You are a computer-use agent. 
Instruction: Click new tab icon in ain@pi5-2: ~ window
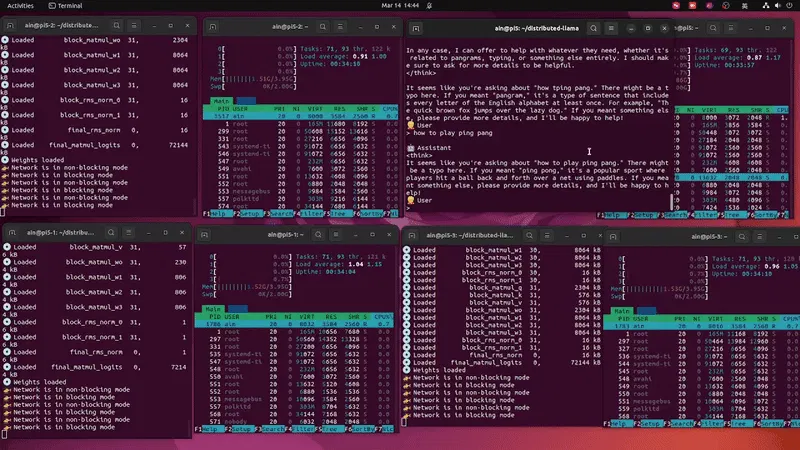[213, 27]
